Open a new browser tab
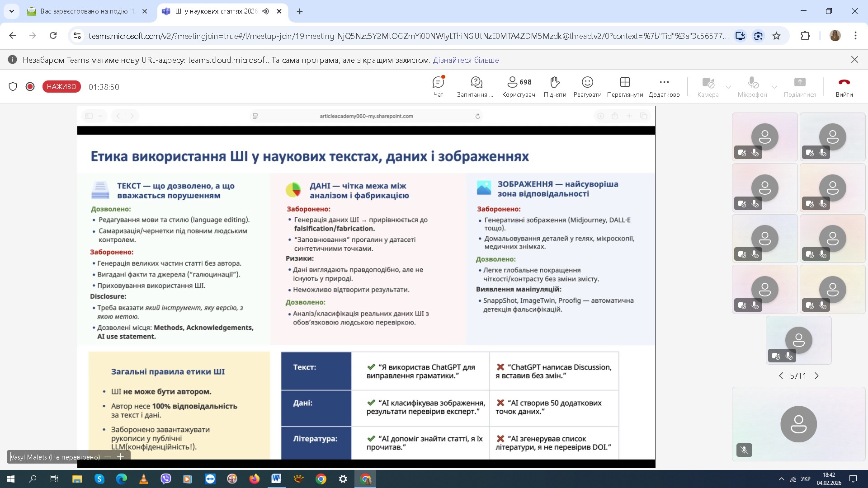868x488 pixels. (300, 11)
